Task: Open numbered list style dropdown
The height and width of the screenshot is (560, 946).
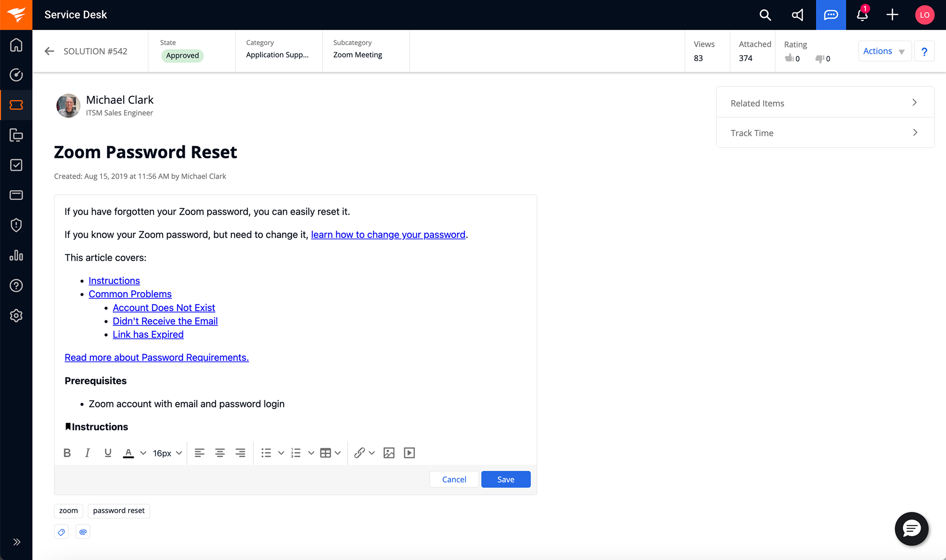Action: click(311, 453)
